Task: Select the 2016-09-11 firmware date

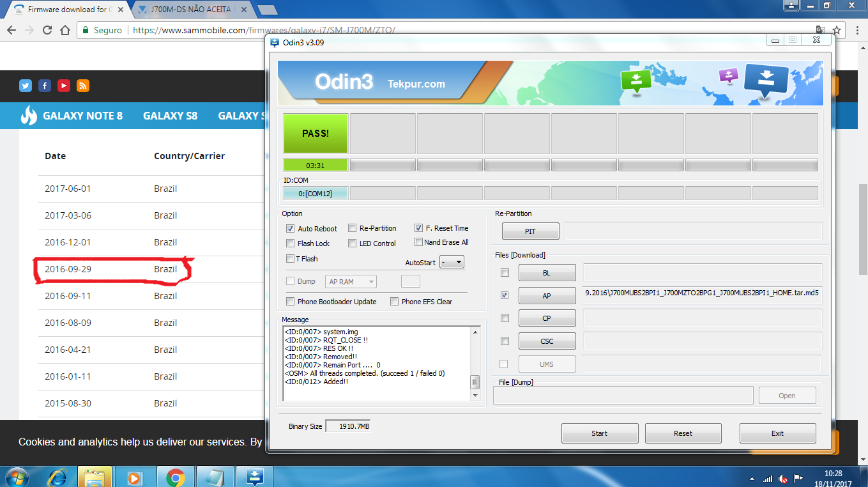Action: point(68,296)
